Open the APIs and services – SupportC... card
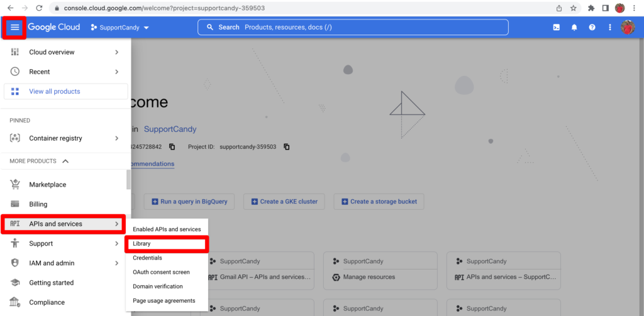 (504, 270)
